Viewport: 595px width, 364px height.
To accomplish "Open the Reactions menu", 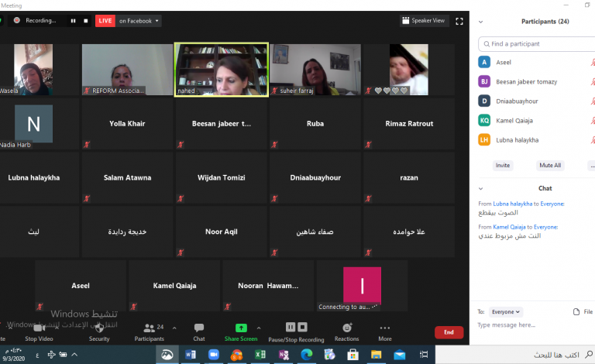I will 346,331.
